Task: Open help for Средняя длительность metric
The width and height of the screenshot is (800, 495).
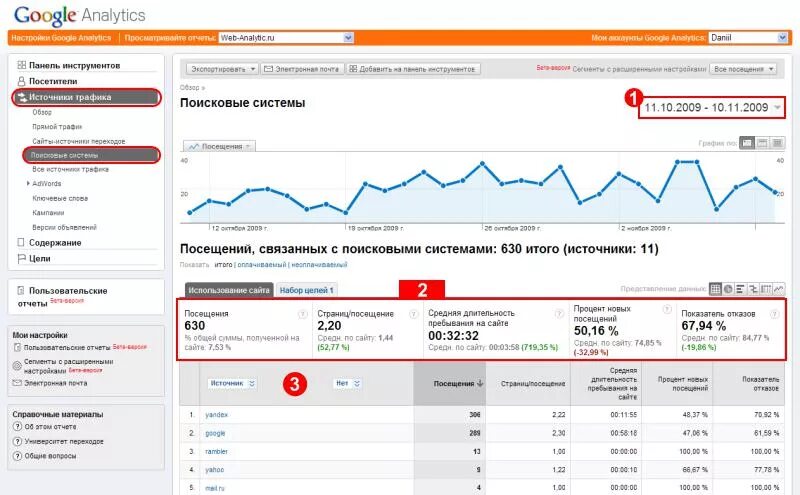Action: (x=559, y=314)
